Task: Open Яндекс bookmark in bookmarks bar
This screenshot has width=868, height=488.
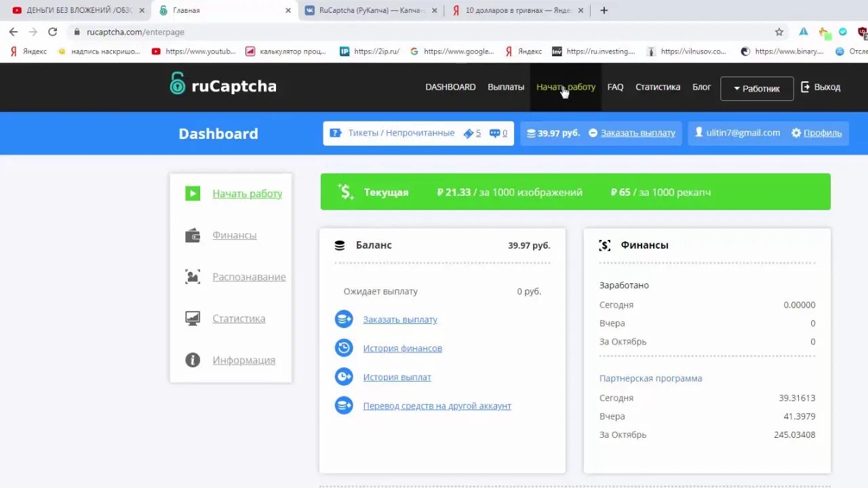Action: [x=29, y=51]
